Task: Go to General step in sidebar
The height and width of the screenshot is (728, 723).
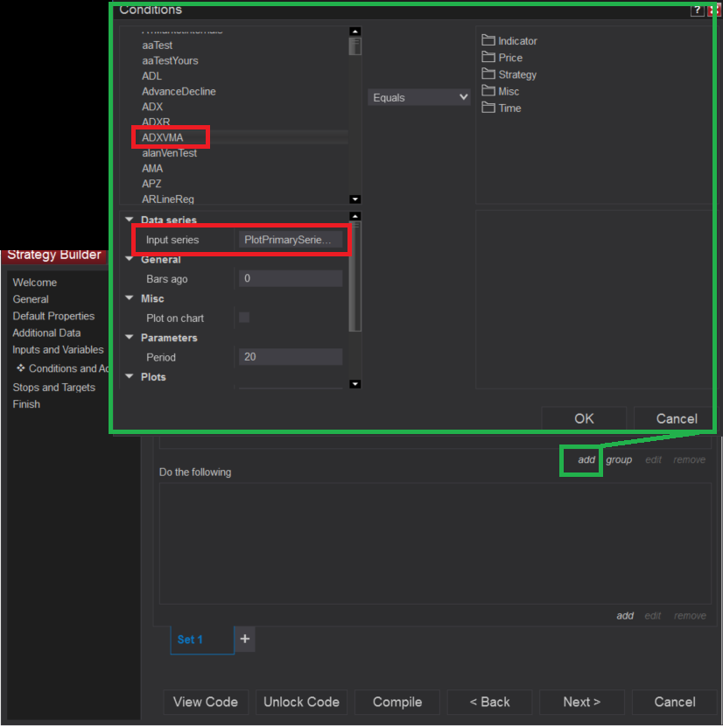Action: [x=31, y=299]
